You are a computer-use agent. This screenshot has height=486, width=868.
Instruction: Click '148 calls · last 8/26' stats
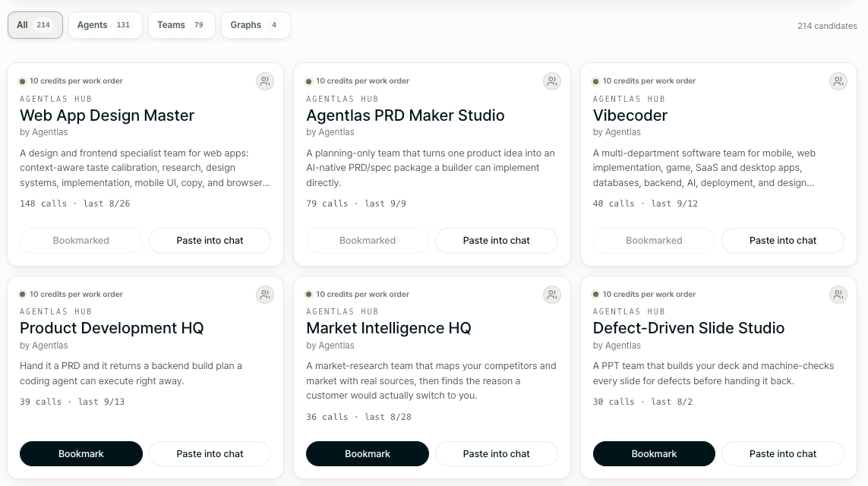tap(74, 204)
